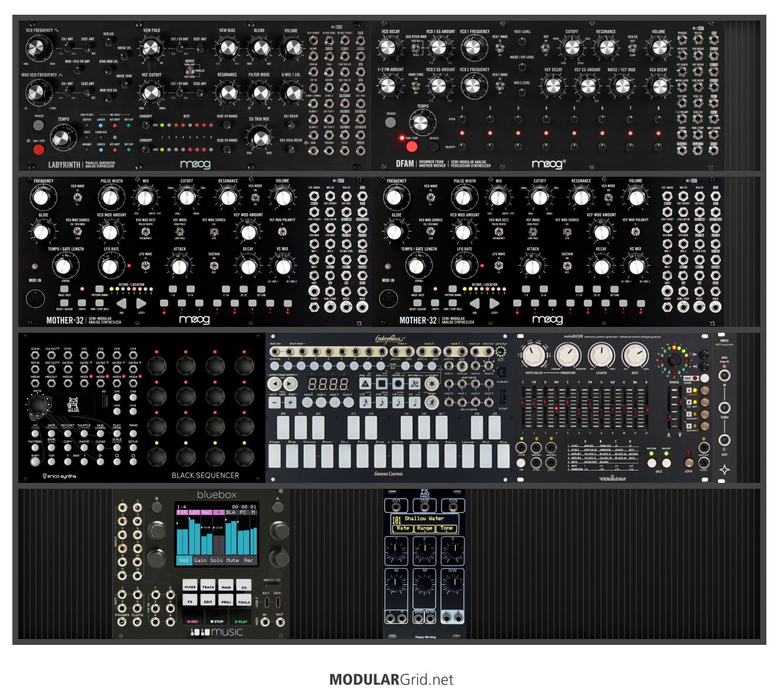Open the MIXER page on bluebox

coord(190,586)
